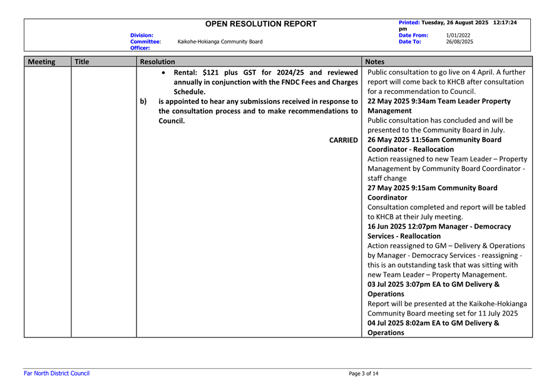Screen dimensions: 554x392
Task: Click the 'annually in conjunction with the FNDC' line
Action: click(x=265, y=82)
